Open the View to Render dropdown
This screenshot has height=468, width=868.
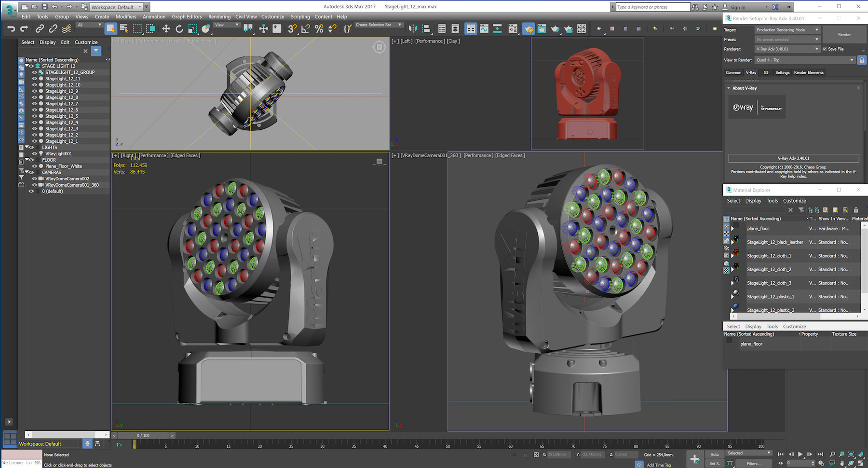coord(849,60)
